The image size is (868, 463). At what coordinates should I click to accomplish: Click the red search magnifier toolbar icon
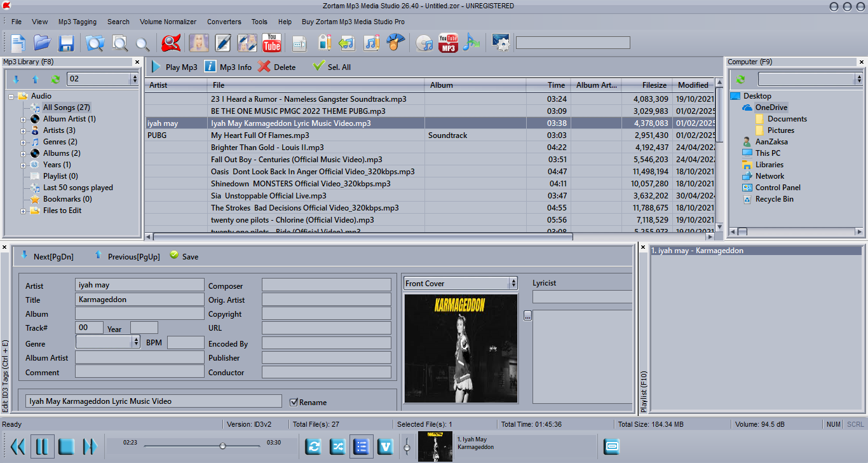coord(171,43)
